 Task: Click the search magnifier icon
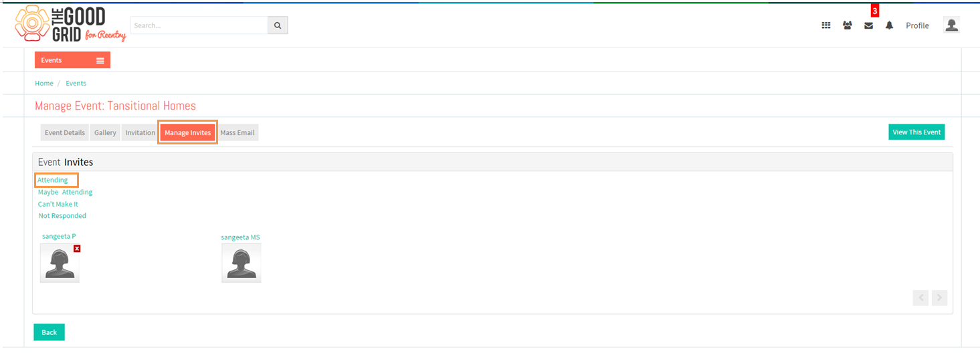(278, 25)
